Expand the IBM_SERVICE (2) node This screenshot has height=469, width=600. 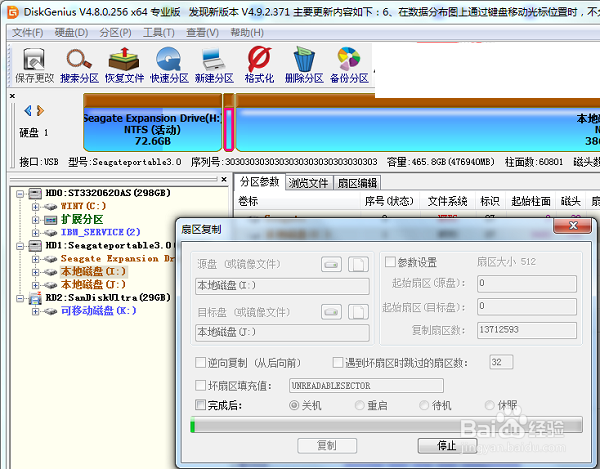tap(36, 233)
